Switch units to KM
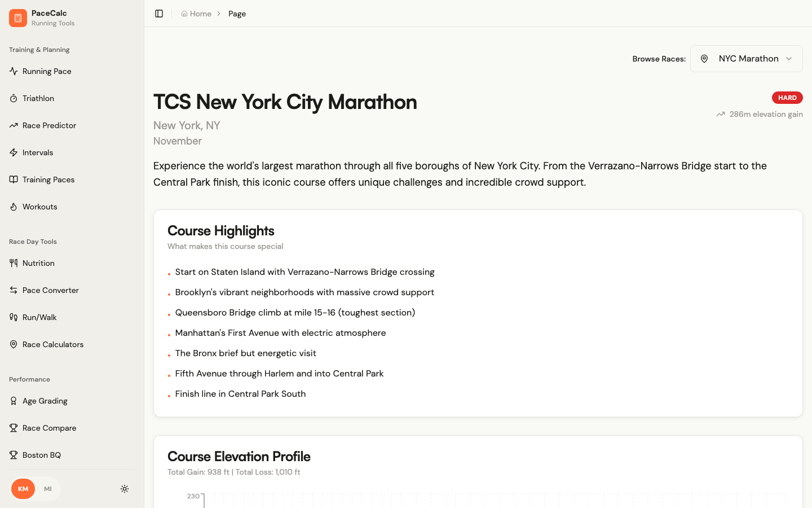 pyautogui.click(x=23, y=489)
